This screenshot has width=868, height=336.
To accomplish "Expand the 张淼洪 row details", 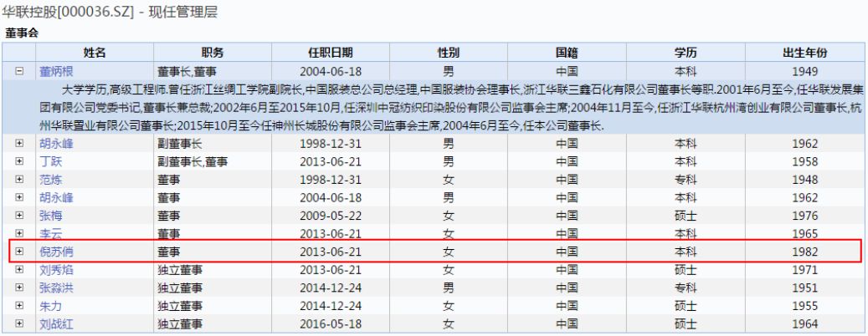I will 19,288.
